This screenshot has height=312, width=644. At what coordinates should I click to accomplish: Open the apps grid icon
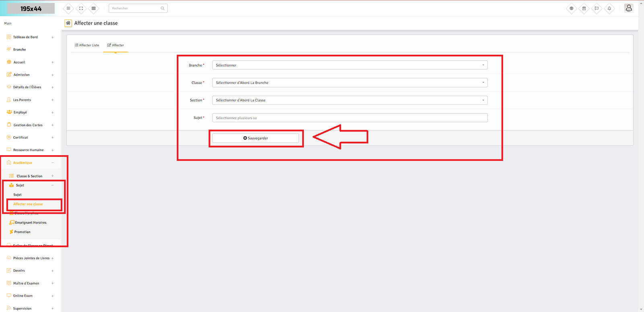93,8
